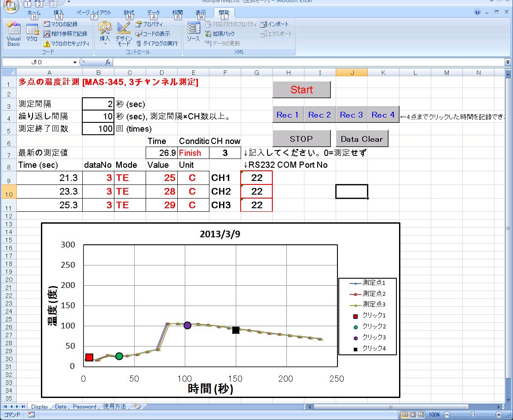This screenshot has height=420, width=513.
Task: Switch to the Review tab (校閲)
Action: (178, 13)
